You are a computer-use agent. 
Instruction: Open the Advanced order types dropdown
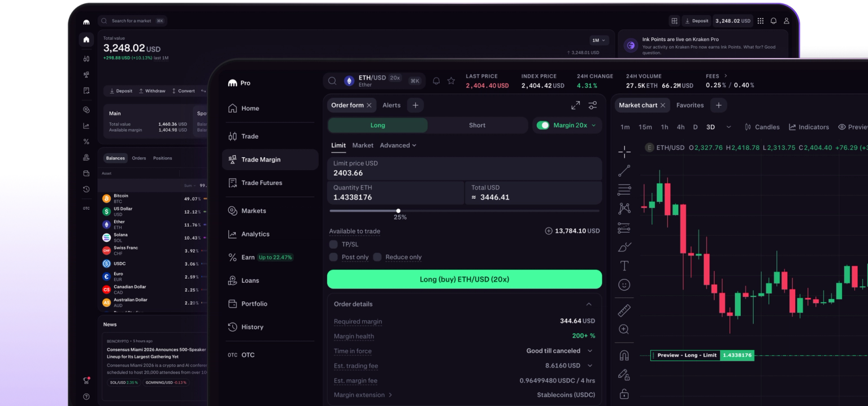click(398, 145)
